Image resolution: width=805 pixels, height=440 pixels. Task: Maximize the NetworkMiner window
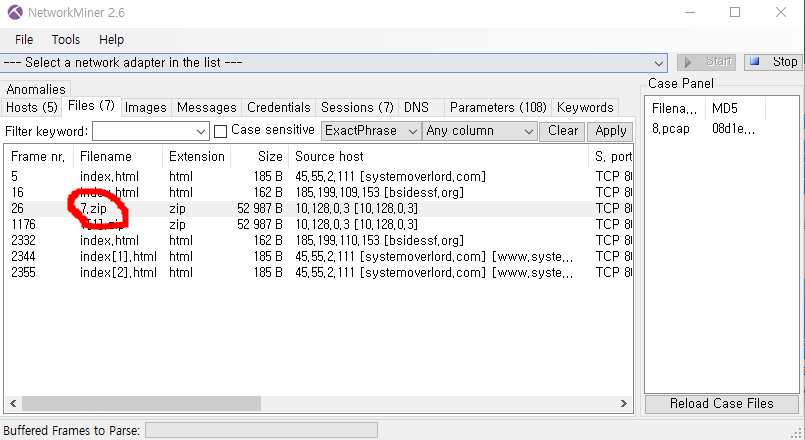pyautogui.click(x=735, y=12)
